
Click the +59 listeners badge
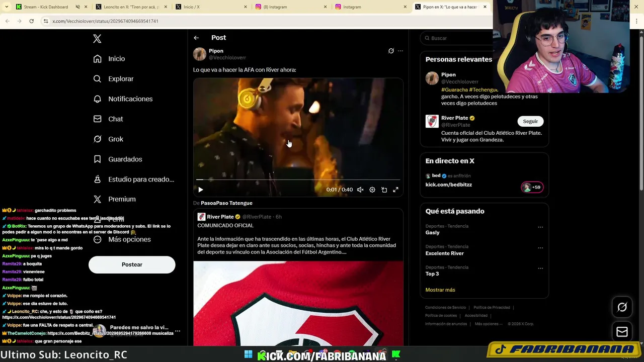(532, 187)
